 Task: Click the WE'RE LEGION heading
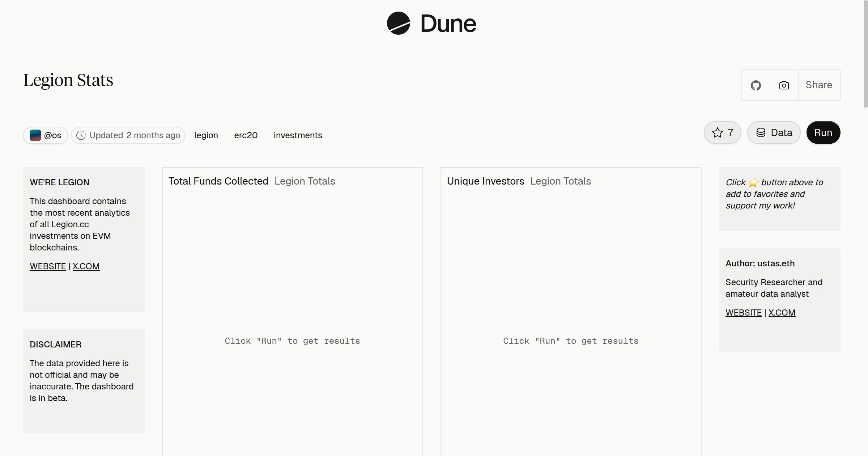[60, 182]
